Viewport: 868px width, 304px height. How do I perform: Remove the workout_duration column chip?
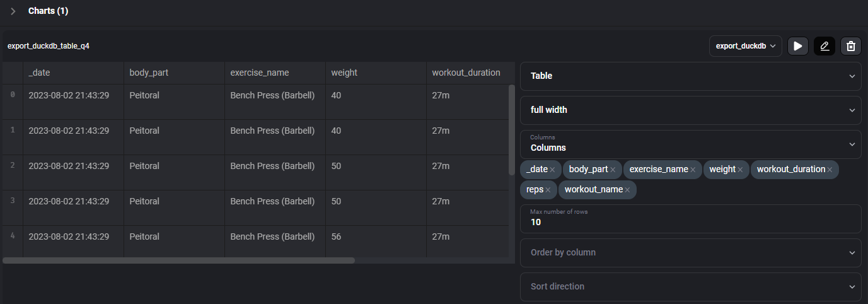[x=830, y=170]
